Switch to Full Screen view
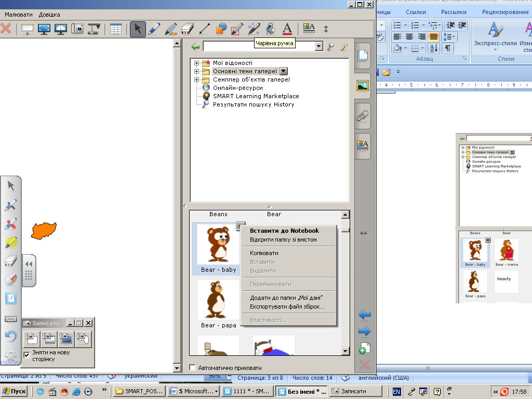The width and height of the screenshot is (532, 399). coord(44,29)
